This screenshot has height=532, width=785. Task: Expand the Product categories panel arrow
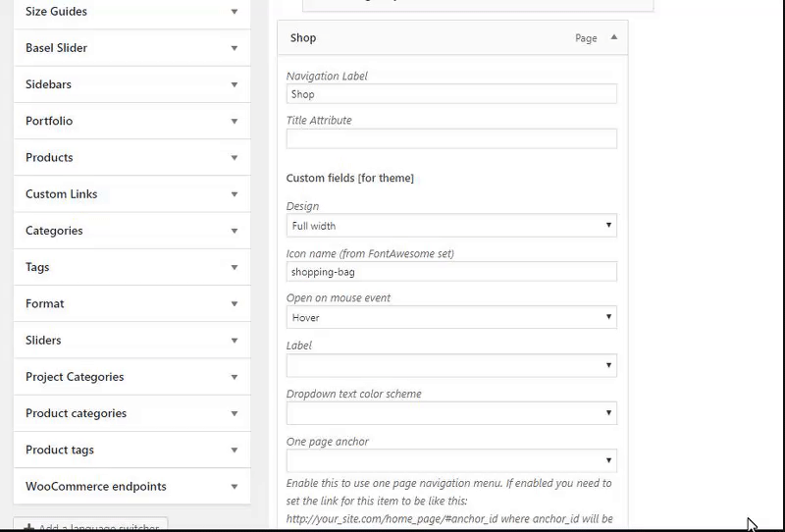(235, 414)
